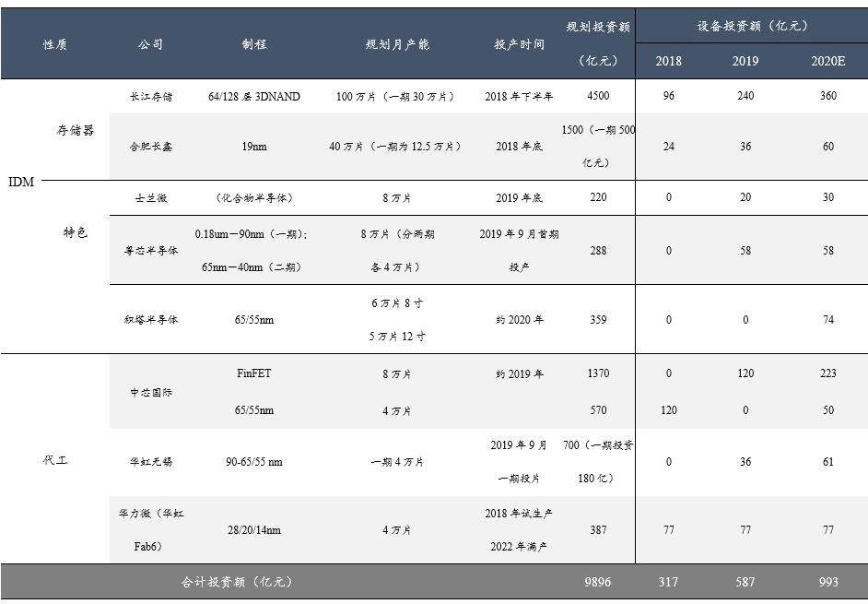Click the 2018 year header
Screen dimensions: 868x604
[668, 61]
